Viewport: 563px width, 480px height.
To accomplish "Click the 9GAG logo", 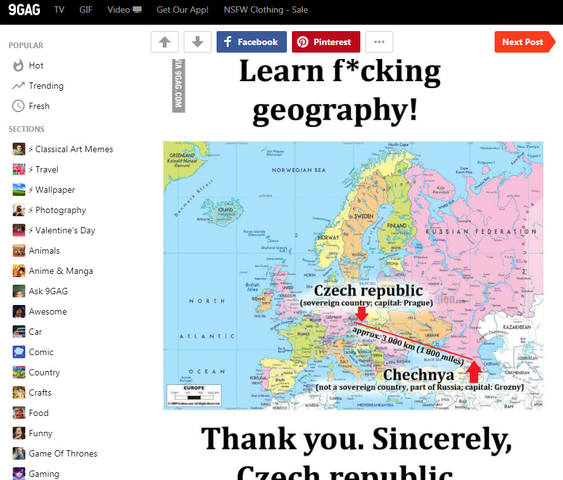I will (x=24, y=10).
